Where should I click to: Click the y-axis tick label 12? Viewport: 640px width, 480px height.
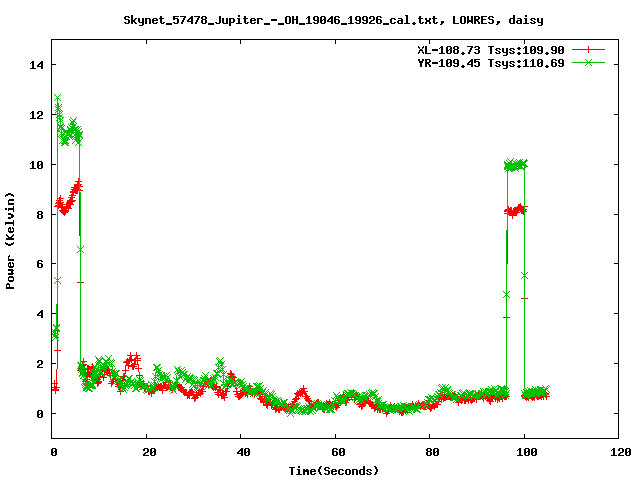point(36,115)
